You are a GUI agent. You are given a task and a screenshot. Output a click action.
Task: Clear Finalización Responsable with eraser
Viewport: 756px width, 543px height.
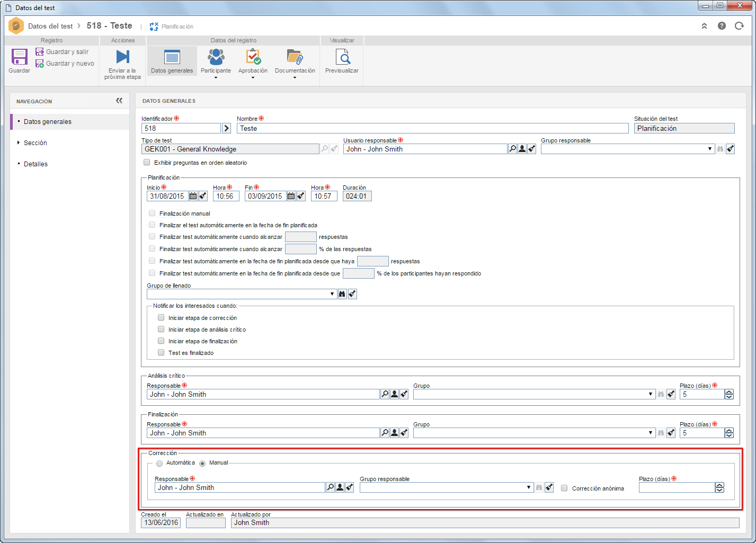(404, 433)
